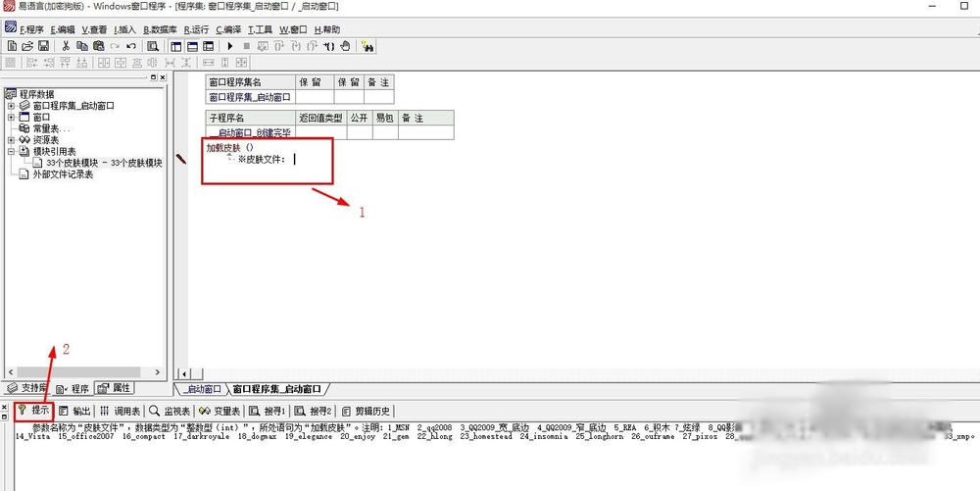Click the hand icon in the debug toolbar
Viewport: 980px width, 491px height.
coord(344,46)
